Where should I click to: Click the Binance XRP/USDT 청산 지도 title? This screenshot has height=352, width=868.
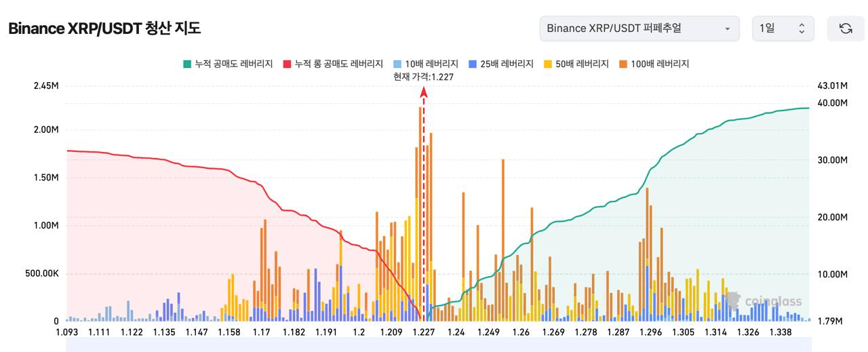click(x=104, y=28)
